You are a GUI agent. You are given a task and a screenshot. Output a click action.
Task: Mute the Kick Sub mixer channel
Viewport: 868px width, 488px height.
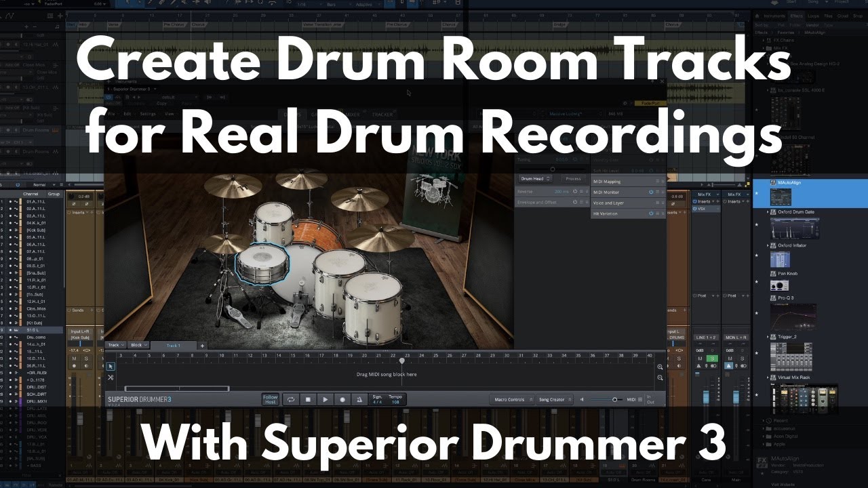pos(74,358)
